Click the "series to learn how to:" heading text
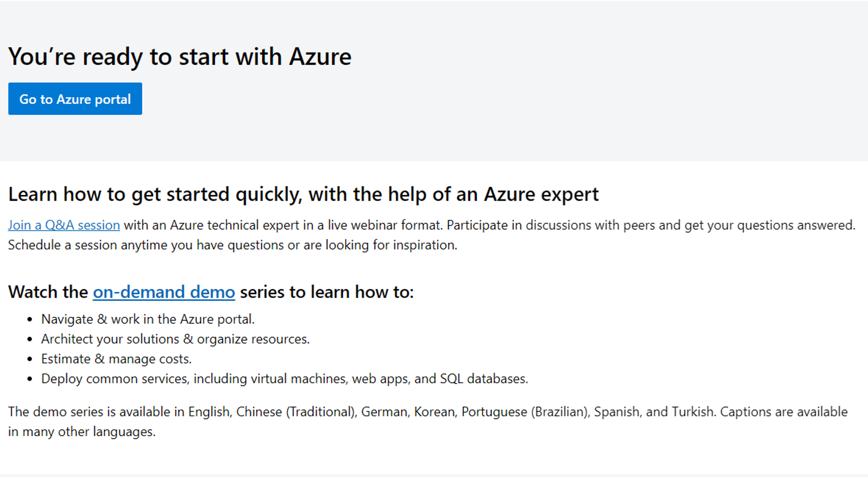Screen dimensions: 868x477 [327, 292]
